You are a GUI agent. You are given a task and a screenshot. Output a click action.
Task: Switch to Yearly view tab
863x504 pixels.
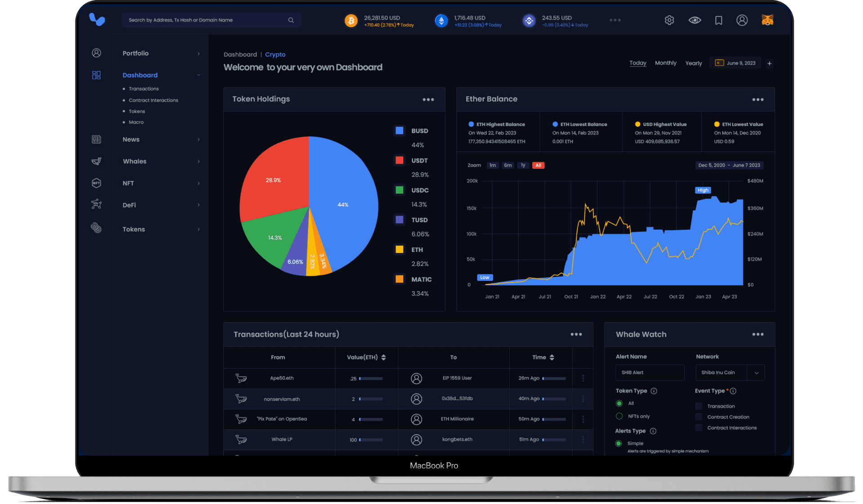coord(693,63)
